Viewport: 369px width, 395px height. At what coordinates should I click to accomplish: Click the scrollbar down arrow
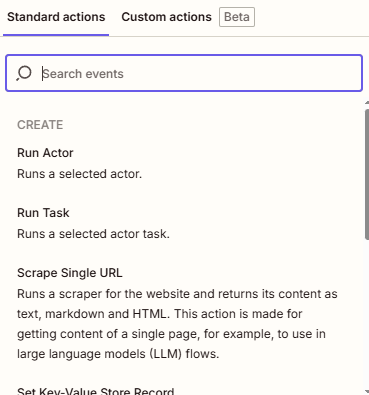(x=367, y=392)
